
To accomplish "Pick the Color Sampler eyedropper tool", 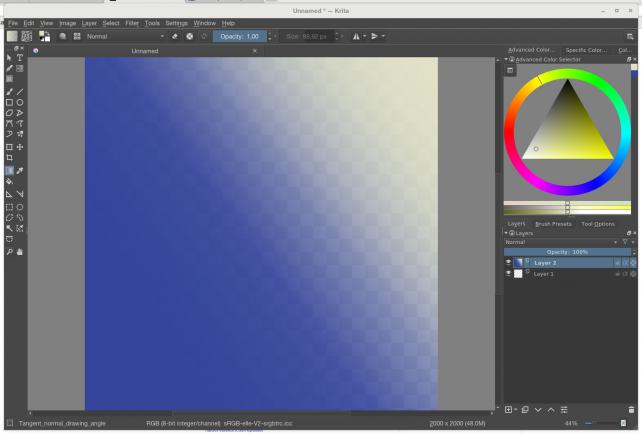I will 20,171.
